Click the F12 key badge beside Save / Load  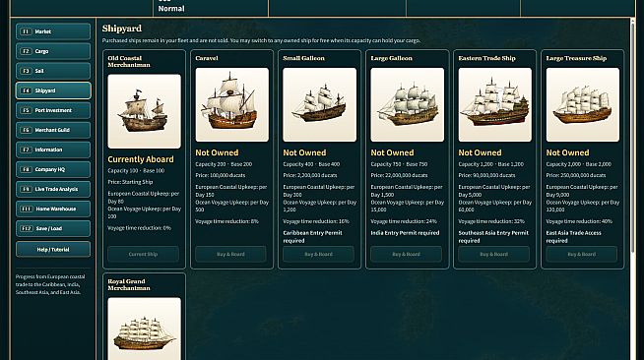pos(27,228)
